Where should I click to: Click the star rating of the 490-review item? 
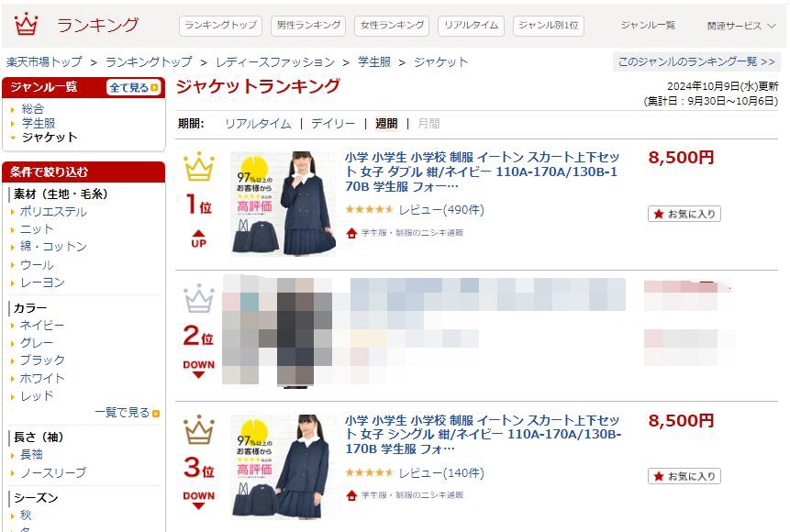[369, 209]
